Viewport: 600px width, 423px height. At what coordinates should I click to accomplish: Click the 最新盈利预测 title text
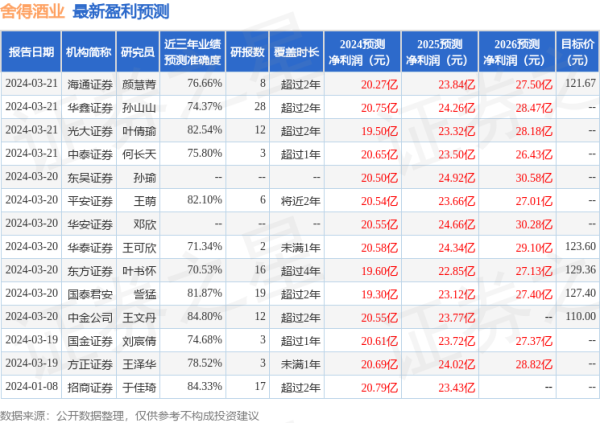tap(121, 11)
